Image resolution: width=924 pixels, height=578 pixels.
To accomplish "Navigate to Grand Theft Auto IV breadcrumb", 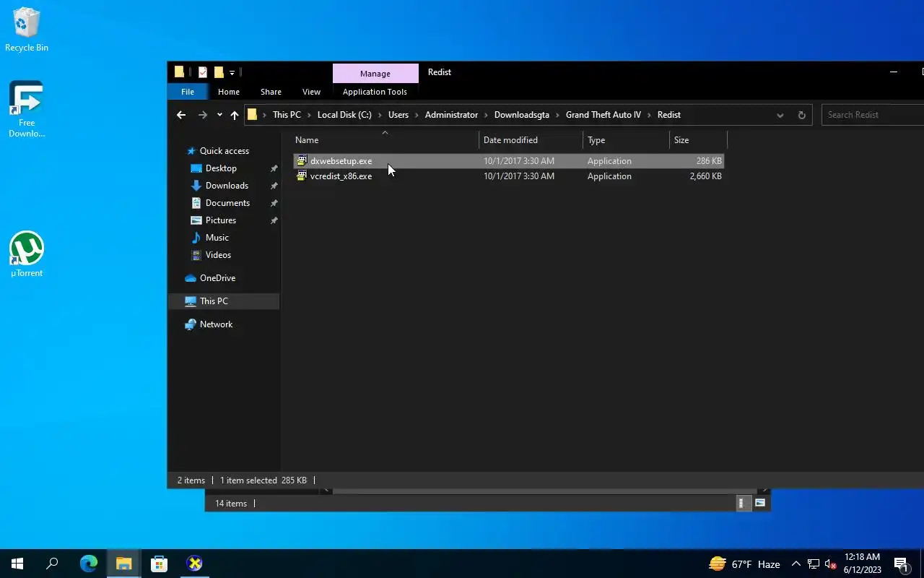I will [603, 115].
